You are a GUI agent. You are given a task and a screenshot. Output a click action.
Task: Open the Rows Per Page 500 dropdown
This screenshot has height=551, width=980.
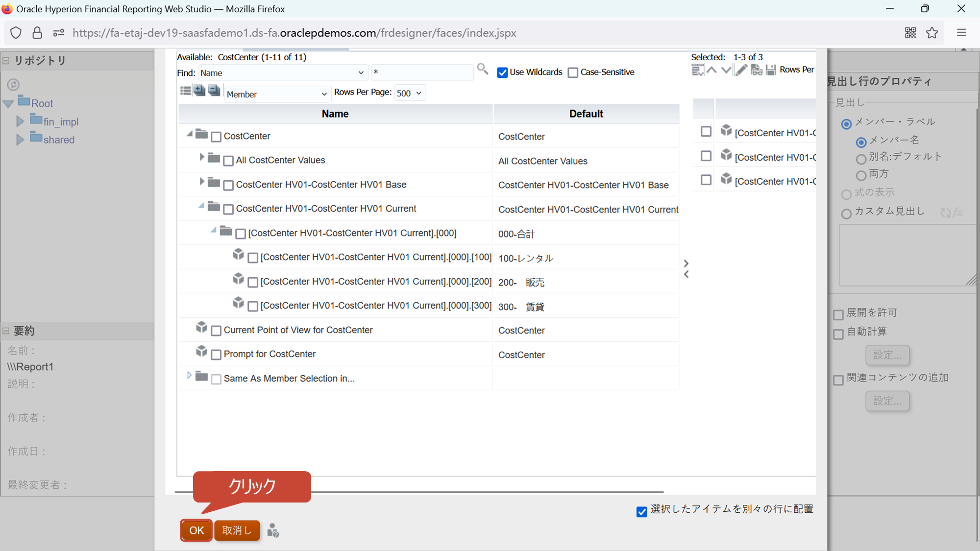[410, 93]
